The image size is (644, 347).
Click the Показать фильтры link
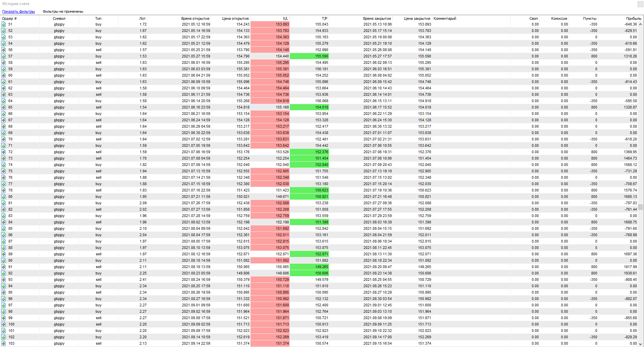pos(18,11)
